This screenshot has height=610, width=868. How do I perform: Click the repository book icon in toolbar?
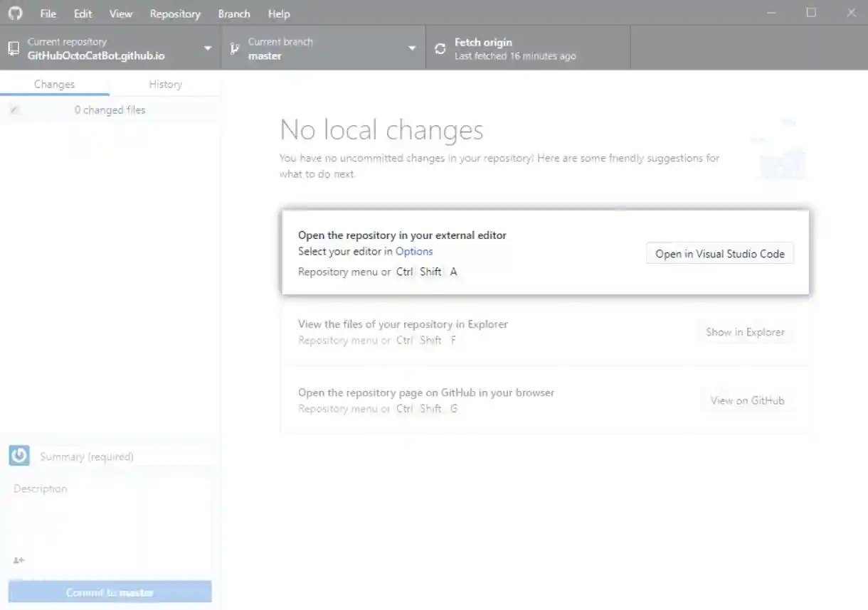[x=13, y=47]
